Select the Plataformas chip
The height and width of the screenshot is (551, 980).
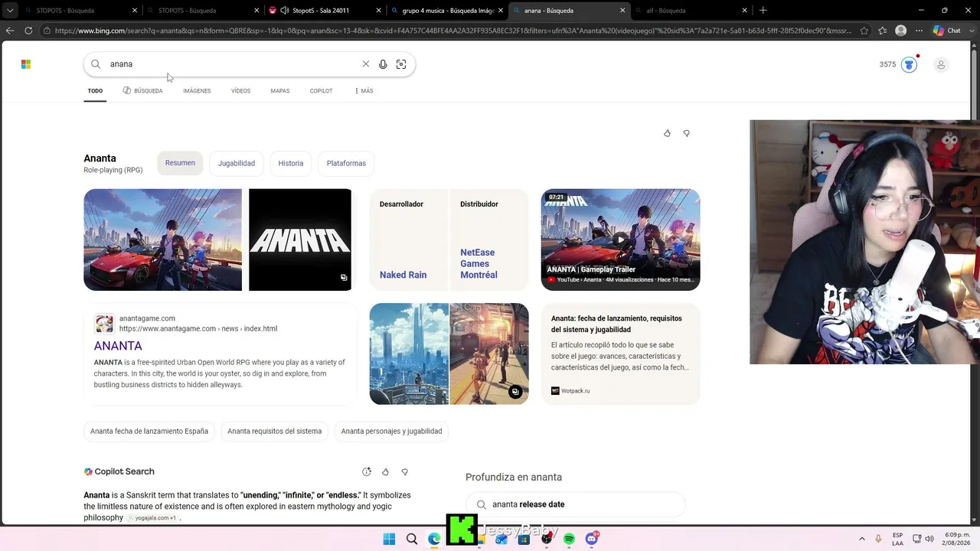346,163
